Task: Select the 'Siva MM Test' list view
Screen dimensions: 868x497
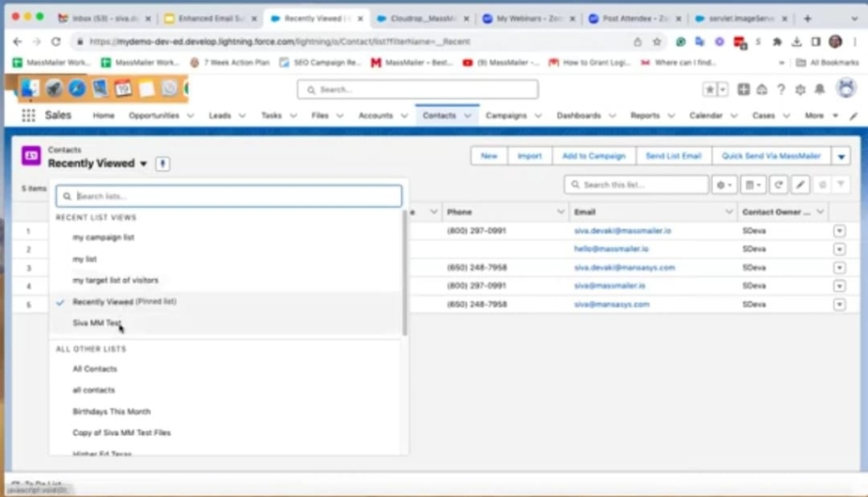Action: tap(97, 323)
